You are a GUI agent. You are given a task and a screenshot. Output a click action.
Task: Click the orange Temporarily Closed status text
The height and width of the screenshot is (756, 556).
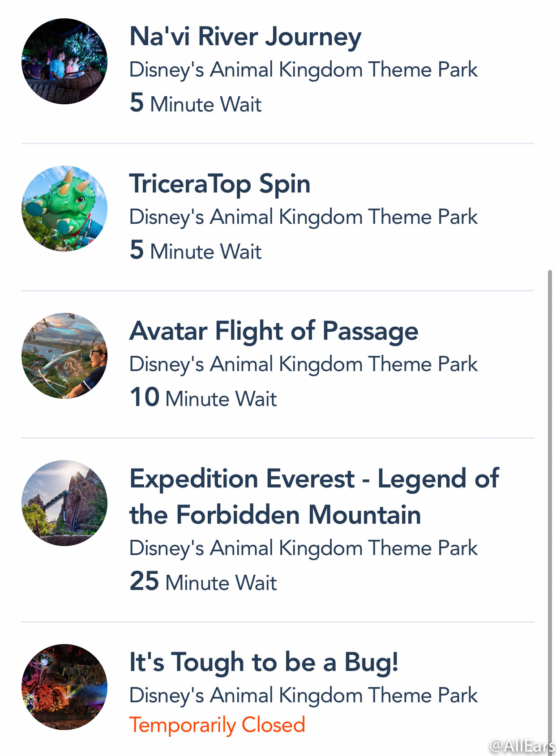[x=217, y=725]
